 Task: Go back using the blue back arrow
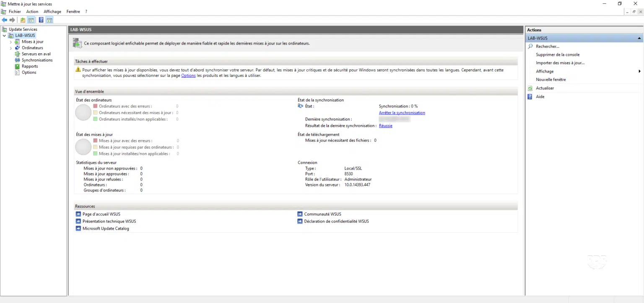pos(4,20)
